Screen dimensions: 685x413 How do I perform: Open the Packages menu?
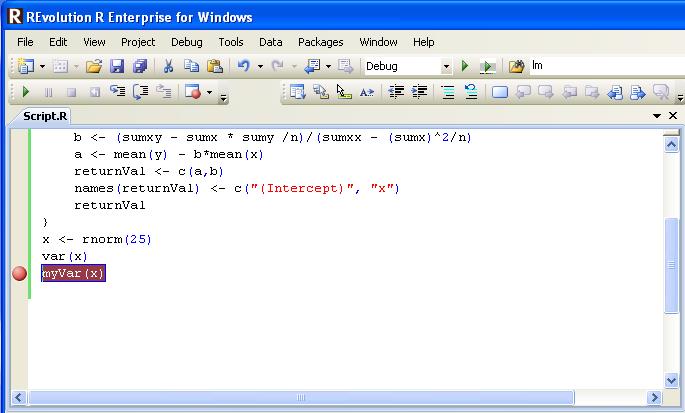321,42
